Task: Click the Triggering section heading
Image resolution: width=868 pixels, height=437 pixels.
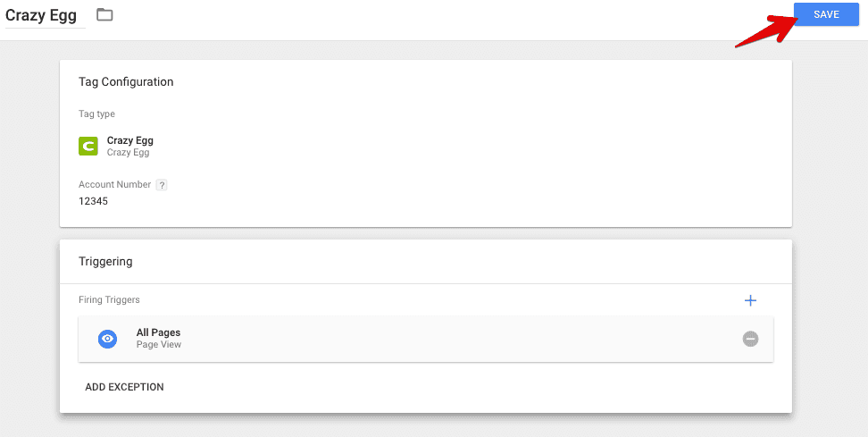Action: [x=105, y=262]
